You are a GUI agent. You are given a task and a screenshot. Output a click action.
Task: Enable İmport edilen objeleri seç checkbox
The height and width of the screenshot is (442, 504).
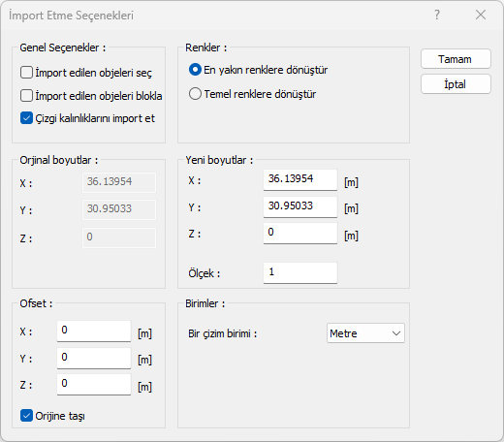26,73
